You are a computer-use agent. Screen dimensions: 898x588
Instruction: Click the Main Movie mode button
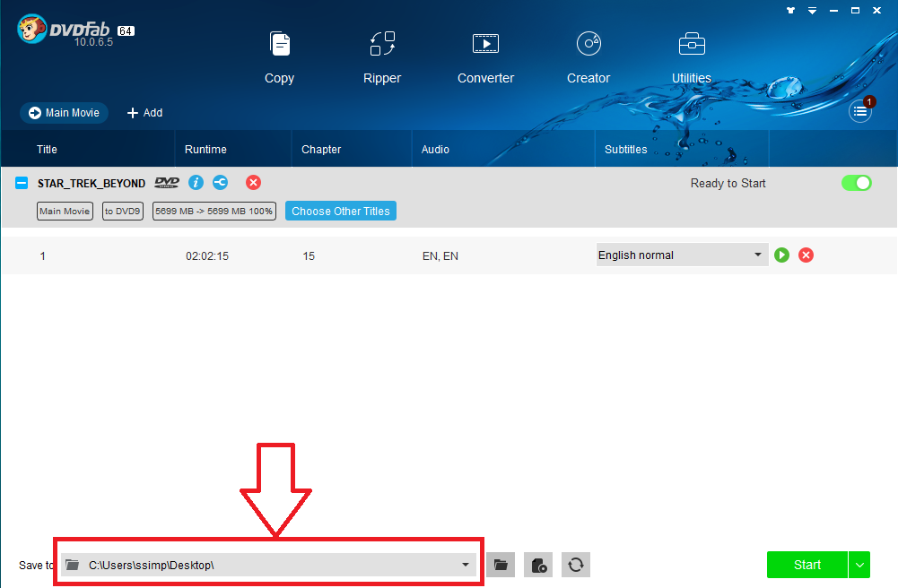(x=65, y=113)
